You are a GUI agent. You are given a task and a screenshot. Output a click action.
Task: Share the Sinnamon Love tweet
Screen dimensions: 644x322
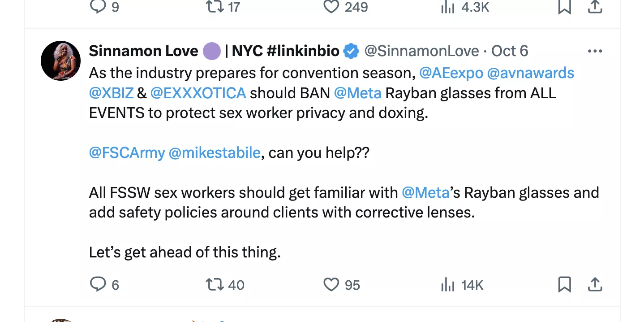pos(595,284)
